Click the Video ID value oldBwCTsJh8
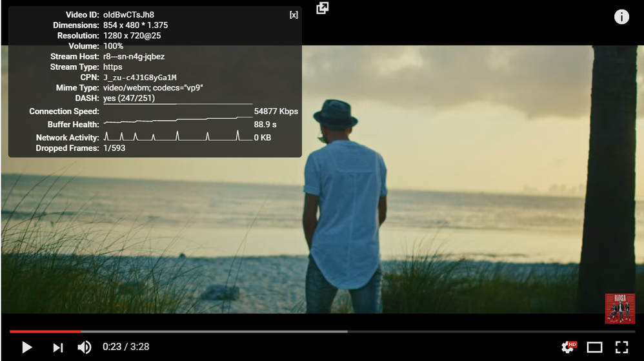 [128, 15]
